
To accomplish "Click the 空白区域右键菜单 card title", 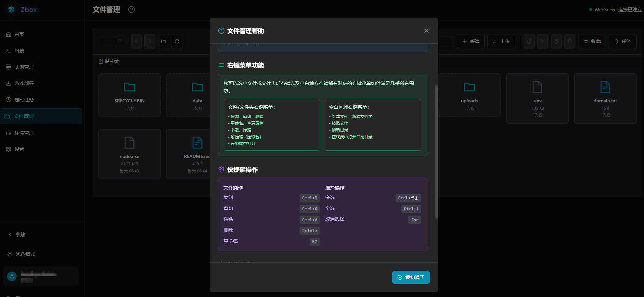I will tap(349, 107).
